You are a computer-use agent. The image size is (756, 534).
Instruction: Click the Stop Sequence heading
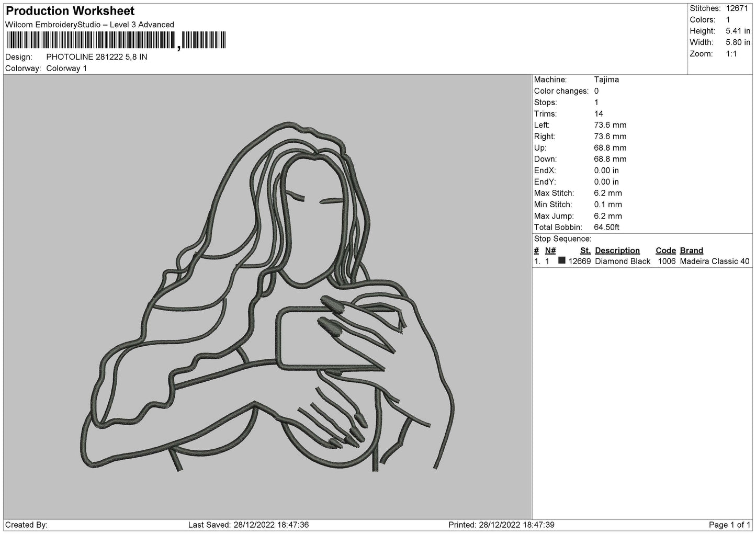click(562, 239)
